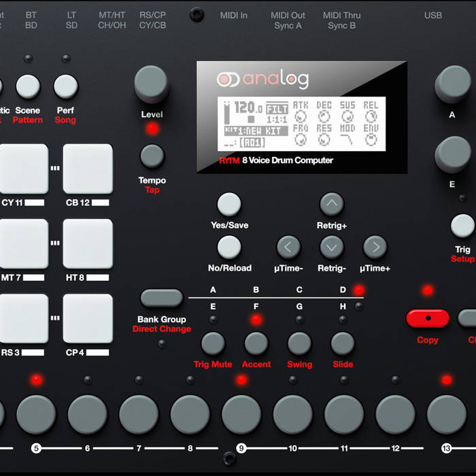
Task: Toggle the Slide button
Action: pos(343,343)
